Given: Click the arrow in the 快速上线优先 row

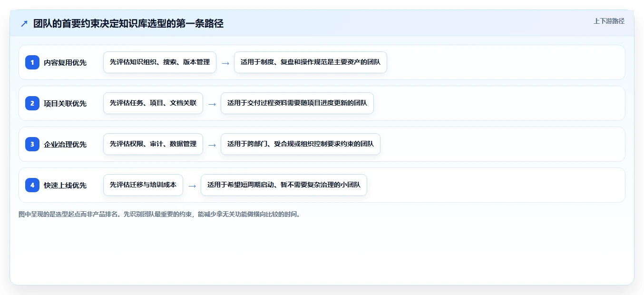Looking at the screenshot, I should coord(192,186).
